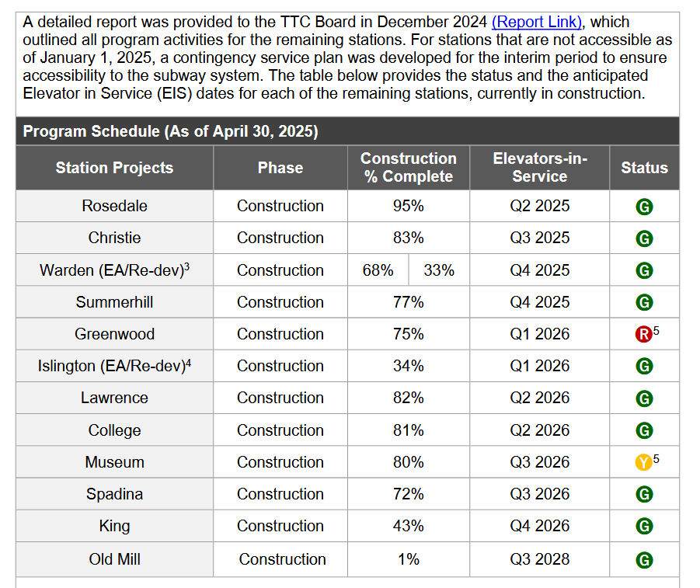This screenshot has height=588, width=700.
Task: Click the green status icon for King
Action: click(644, 527)
